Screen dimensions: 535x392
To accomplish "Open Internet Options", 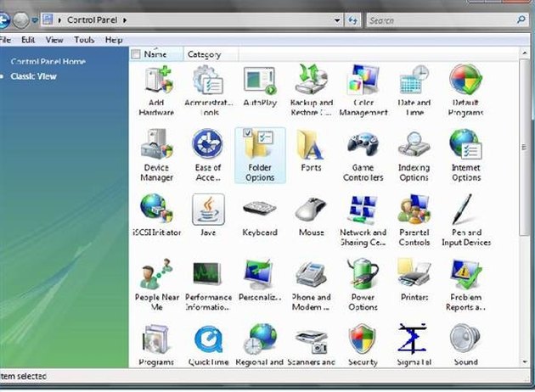I will click(466, 155).
